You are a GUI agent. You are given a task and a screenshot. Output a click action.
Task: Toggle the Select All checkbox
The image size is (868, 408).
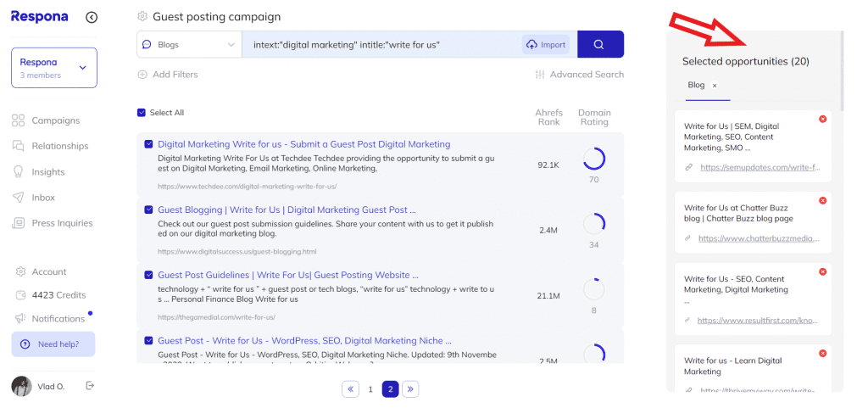pos(142,112)
